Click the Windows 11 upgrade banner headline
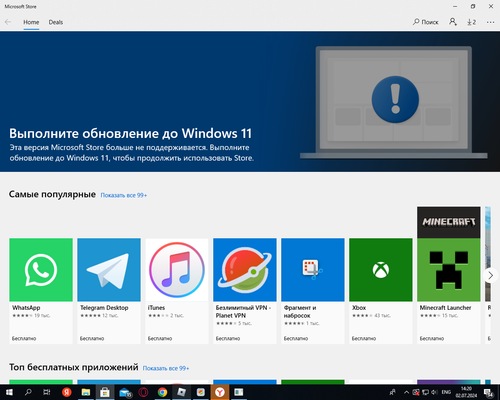500x400 pixels. pyautogui.click(x=130, y=133)
